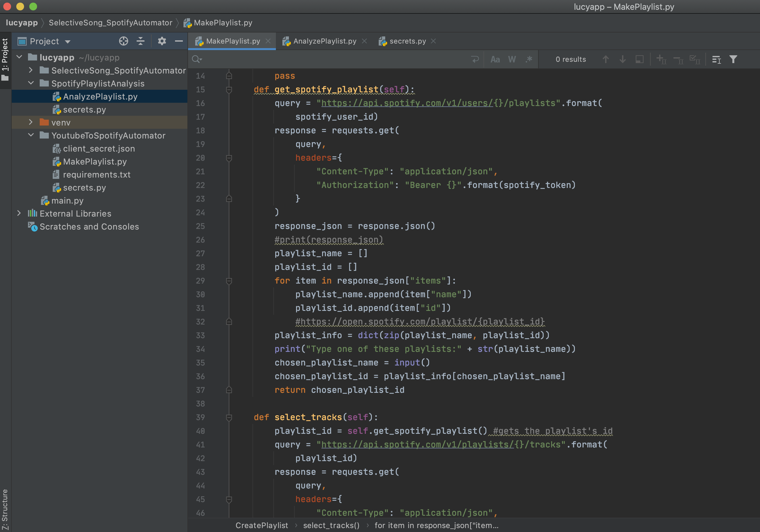Switch to MakePlaylist.py editor tab
This screenshot has height=532, width=760.
(x=233, y=41)
